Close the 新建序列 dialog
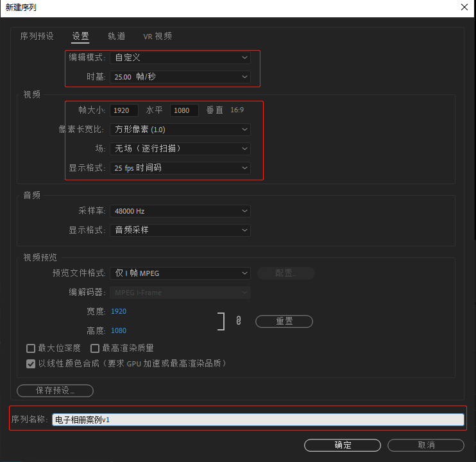Image resolution: width=476 pixels, height=462 pixels. point(464,7)
